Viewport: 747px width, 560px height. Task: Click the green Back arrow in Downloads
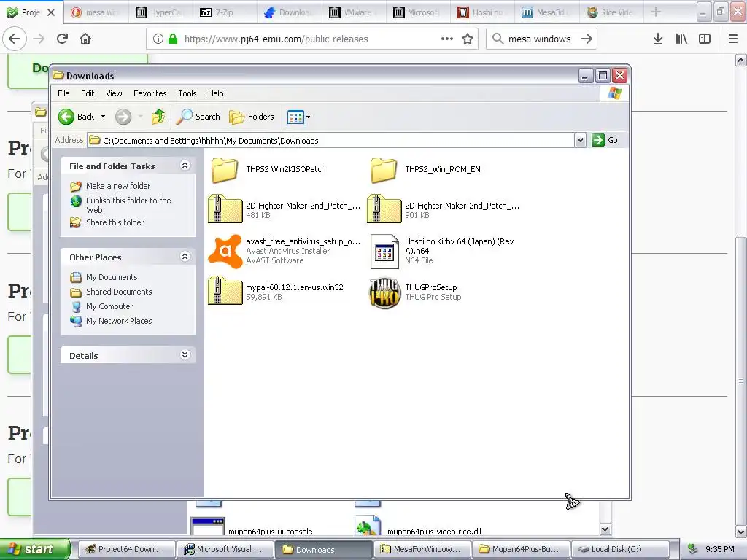pos(66,117)
